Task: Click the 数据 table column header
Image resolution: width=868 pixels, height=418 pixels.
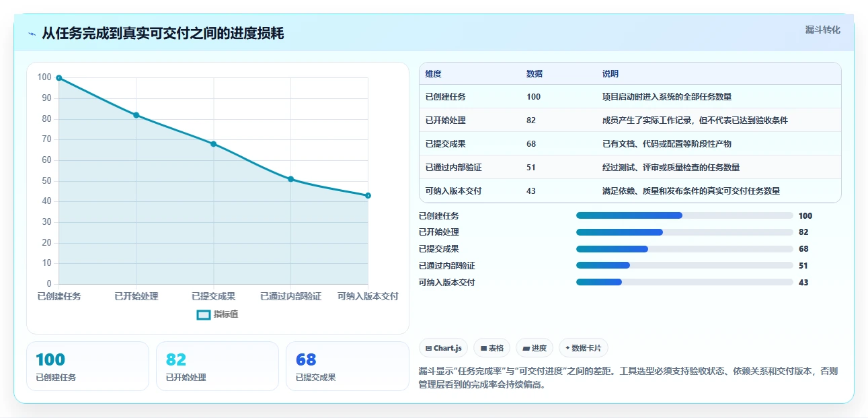Action: 535,74
